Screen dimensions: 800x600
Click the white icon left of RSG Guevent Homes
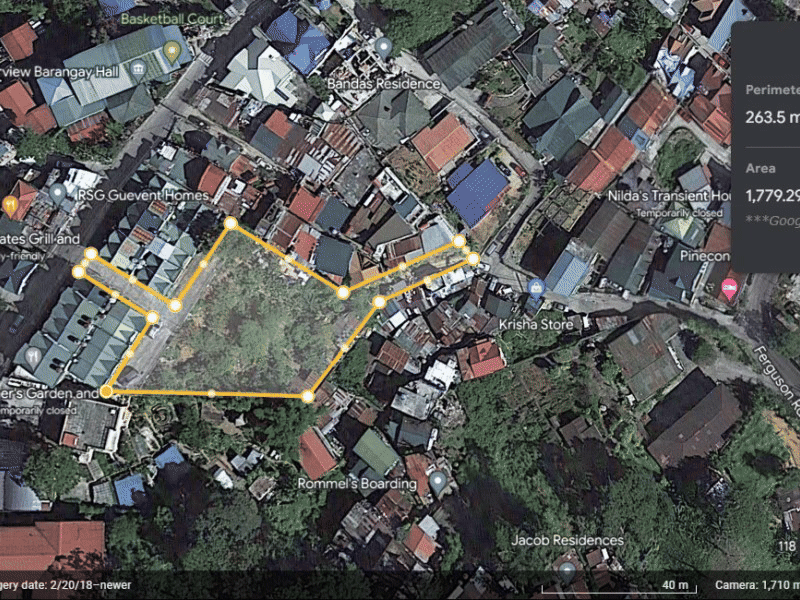tap(57, 192)
